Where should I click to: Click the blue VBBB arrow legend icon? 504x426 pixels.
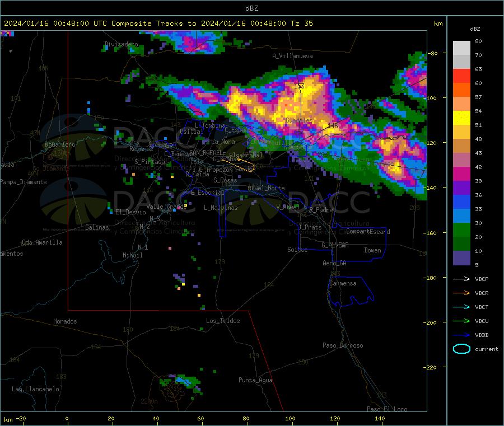[x=461, y=335]
